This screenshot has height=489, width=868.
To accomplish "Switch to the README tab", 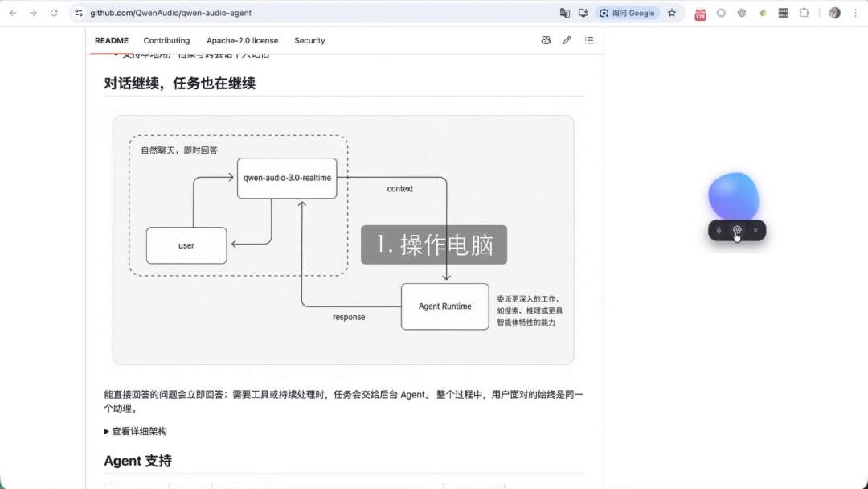I will 111,40.
